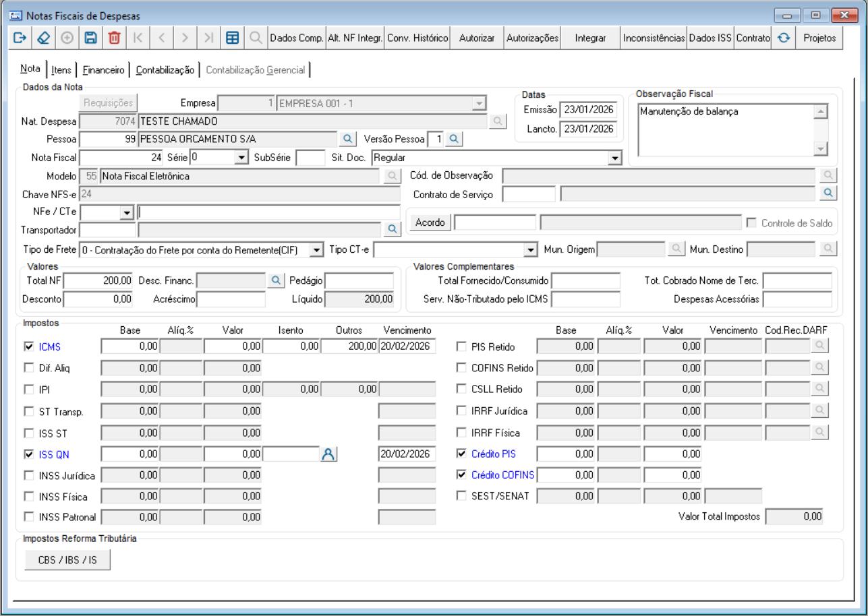
Task: Expand the Tipo de Frete dropdown
Action: pyautogui.click(x=316, y=250)
